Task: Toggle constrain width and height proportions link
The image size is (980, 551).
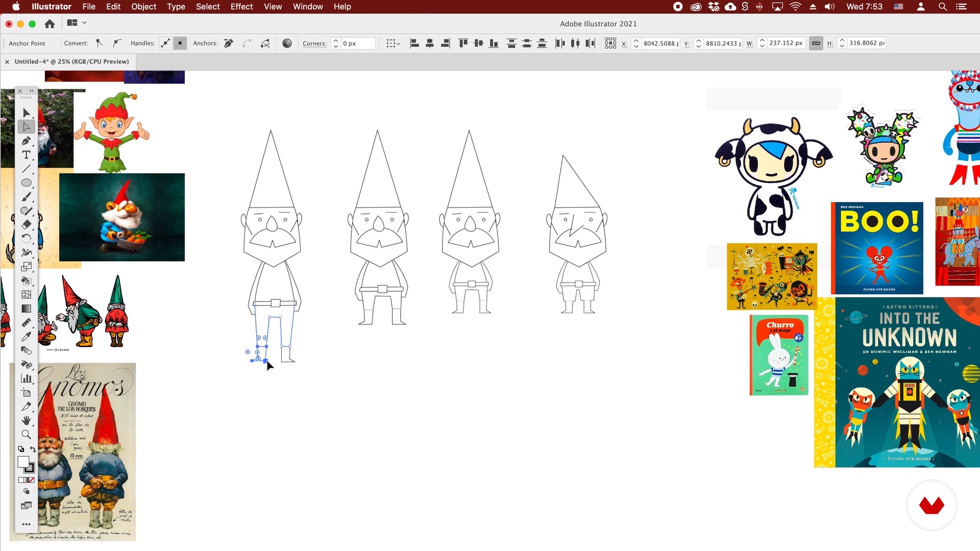Action: [x=816, y=43]
